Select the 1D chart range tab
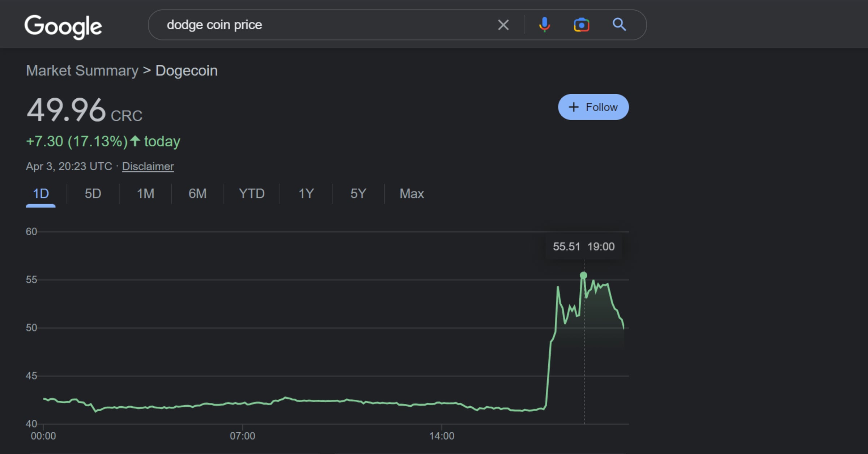The height and width of the screenshot is (454, 868). point(41,194)
